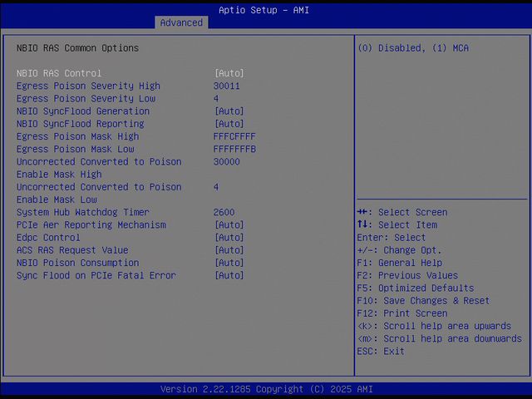This screenshot has width=532, height=399.
Task: Select System Hub Watchdog Timer label
Action: pyautogui.click(x=83, y=212)
